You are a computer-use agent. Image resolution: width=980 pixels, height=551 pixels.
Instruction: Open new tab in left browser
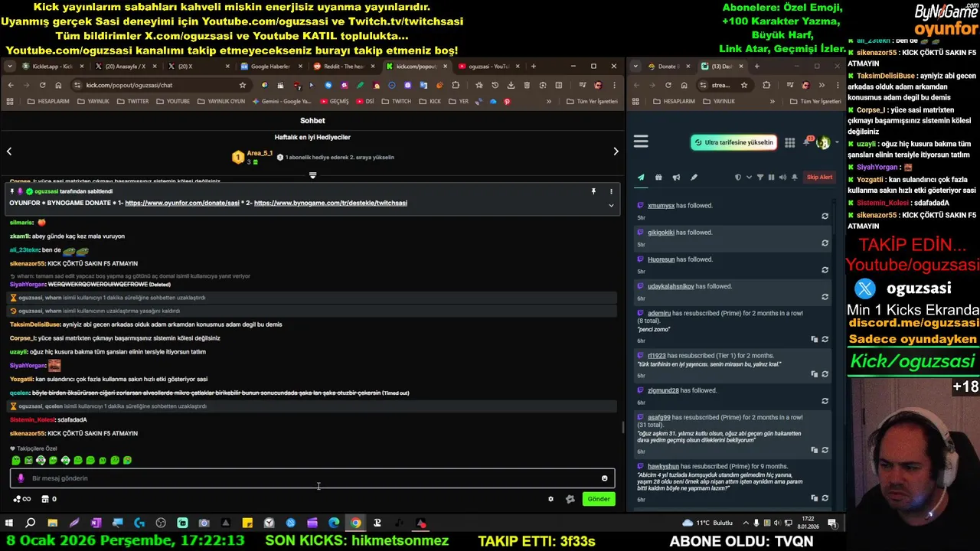(x=534, y=67)
